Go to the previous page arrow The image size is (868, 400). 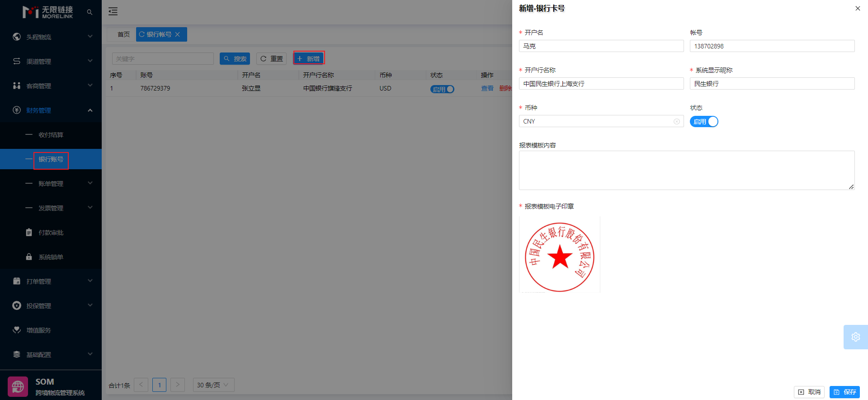141,385
